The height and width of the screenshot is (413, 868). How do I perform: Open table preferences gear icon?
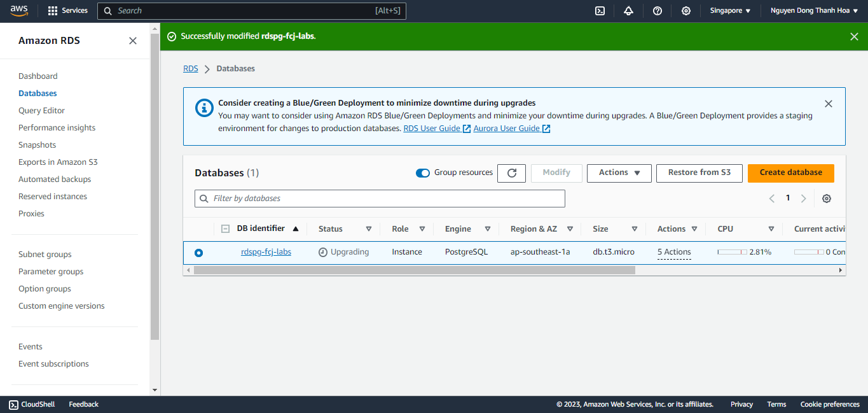[827, 199]
